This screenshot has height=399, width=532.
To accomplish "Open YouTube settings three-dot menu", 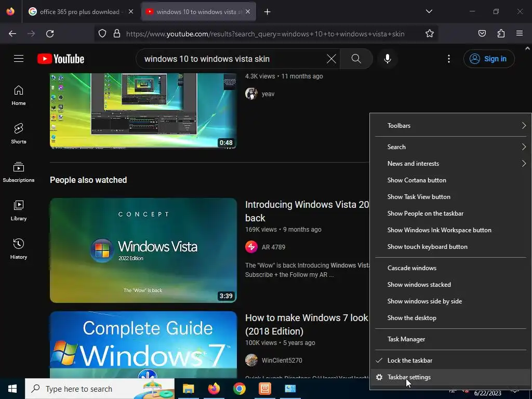I will 448,59.
